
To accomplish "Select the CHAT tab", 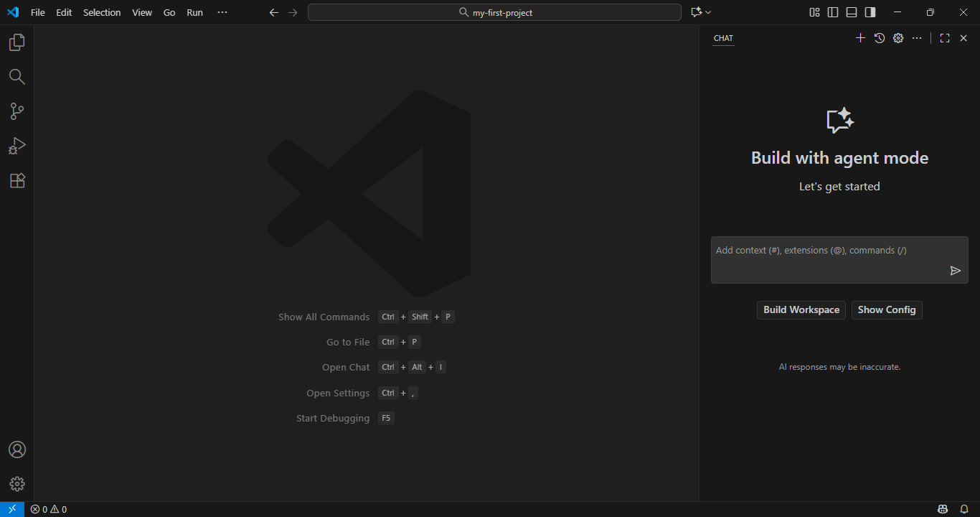I will pos(723,38).
